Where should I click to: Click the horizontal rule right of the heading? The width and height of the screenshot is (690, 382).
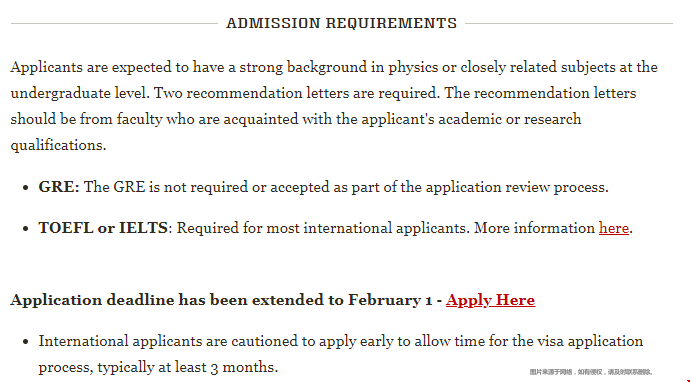click(569, 23)
